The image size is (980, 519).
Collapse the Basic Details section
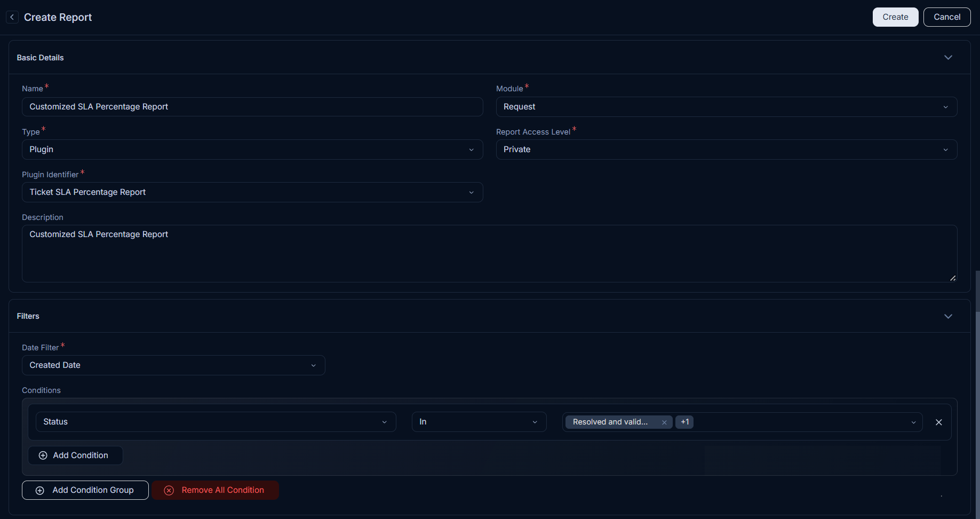tap(948, 58)
